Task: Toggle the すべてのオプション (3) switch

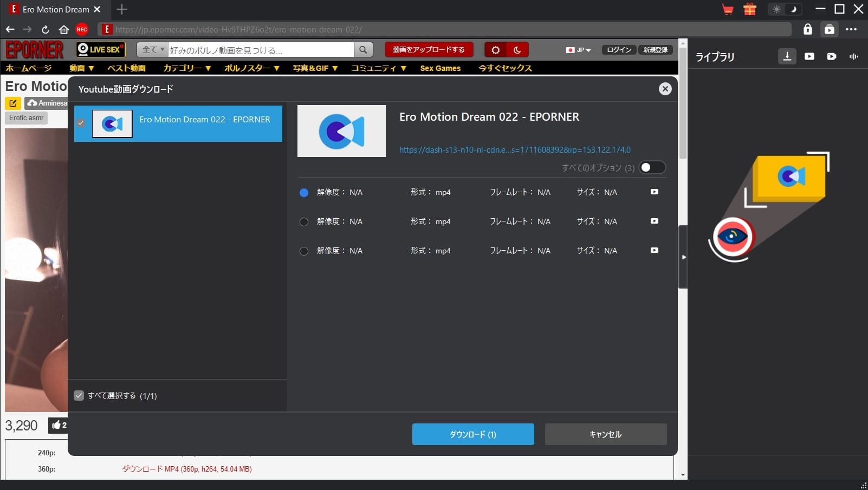Action: [x=652, y=167]
